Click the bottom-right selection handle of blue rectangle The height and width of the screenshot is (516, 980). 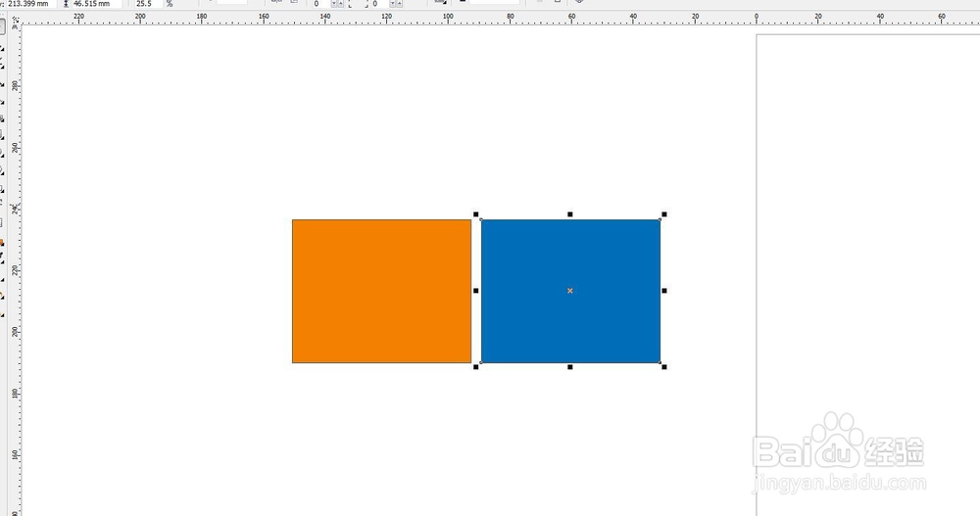point(664,367)
